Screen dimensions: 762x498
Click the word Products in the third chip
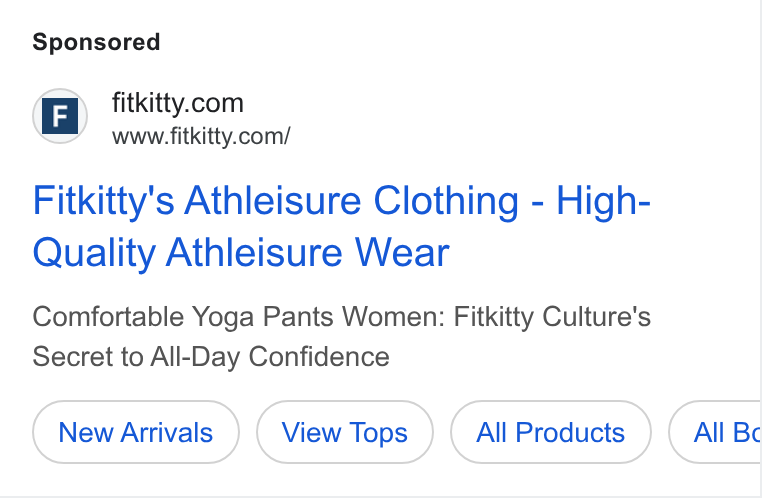pyautogui.click(x=570, y=432)
